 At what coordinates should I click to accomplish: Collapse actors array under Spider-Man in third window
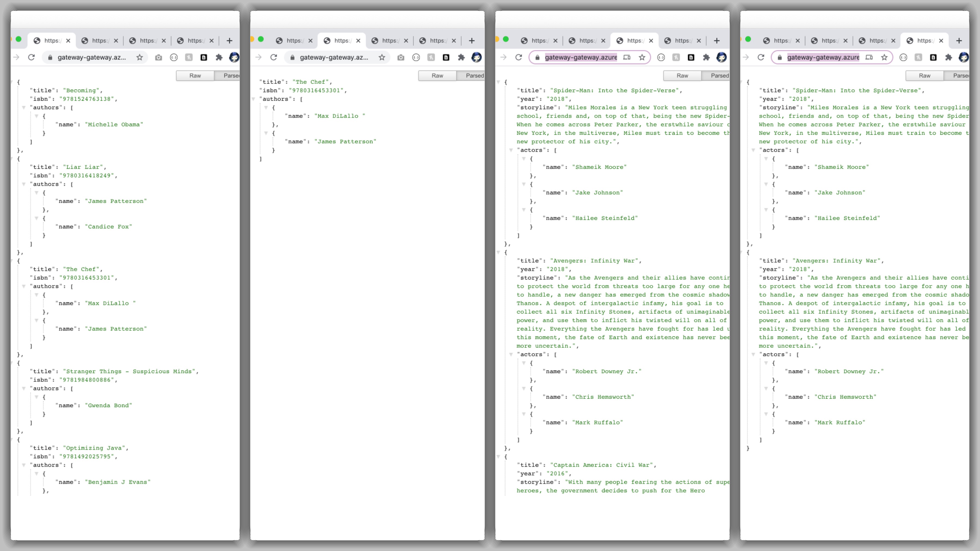point(511,150)
